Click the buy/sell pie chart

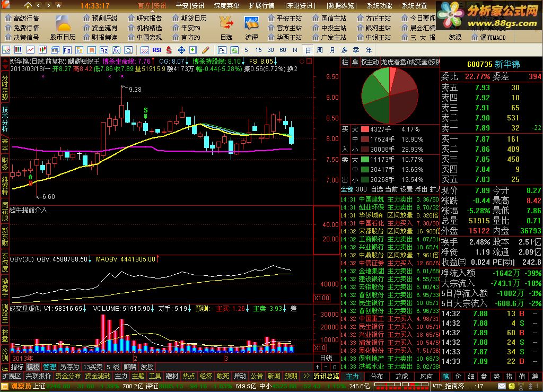(390, 95)
